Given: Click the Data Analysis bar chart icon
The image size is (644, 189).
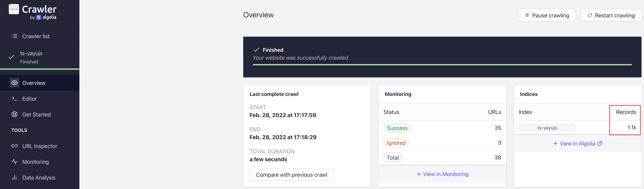Looking at the screenshot, I should 14,177.
